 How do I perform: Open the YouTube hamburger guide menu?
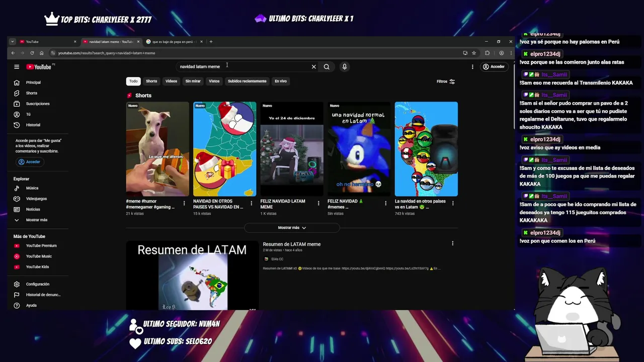[17, 66]
